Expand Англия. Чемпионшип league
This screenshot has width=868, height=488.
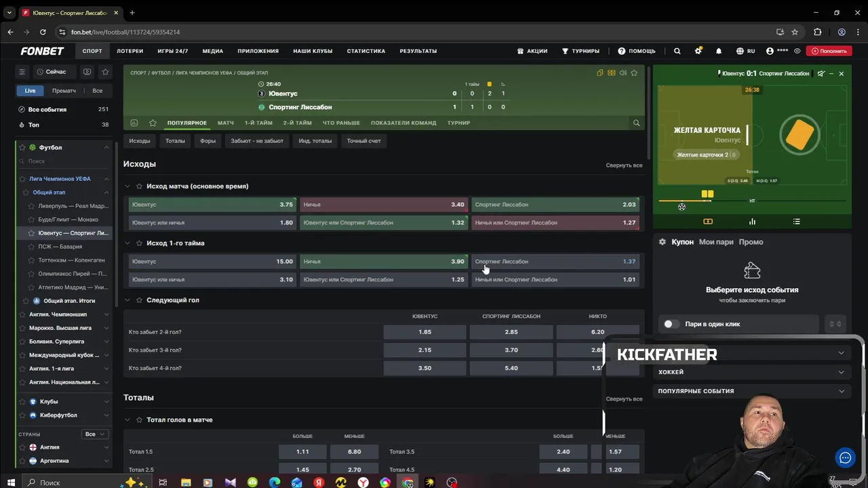[x=106, y=314]
